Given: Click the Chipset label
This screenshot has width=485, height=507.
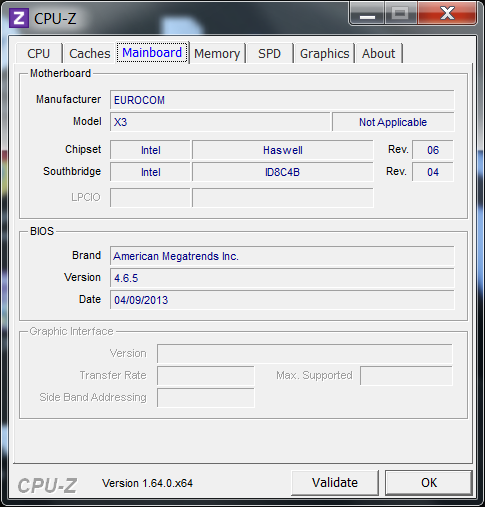Looking at the screenshot, I should 83,149.
